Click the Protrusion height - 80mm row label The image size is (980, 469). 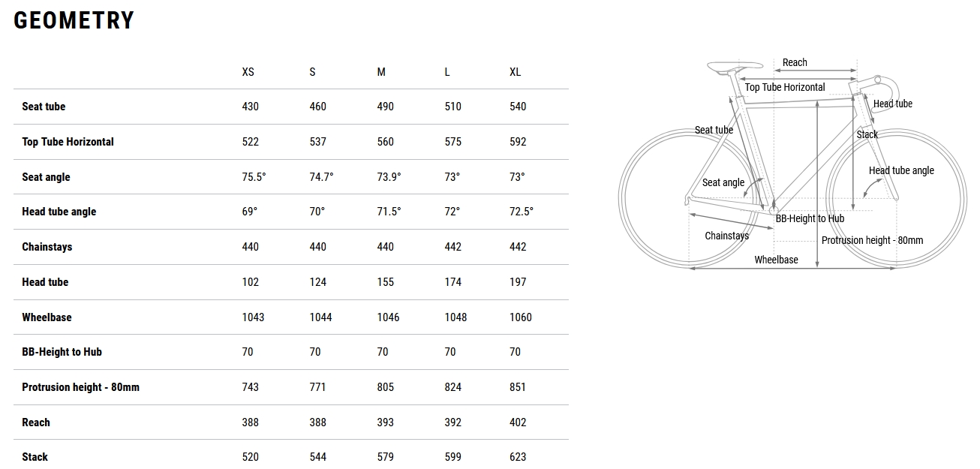[x=80, y=387]
